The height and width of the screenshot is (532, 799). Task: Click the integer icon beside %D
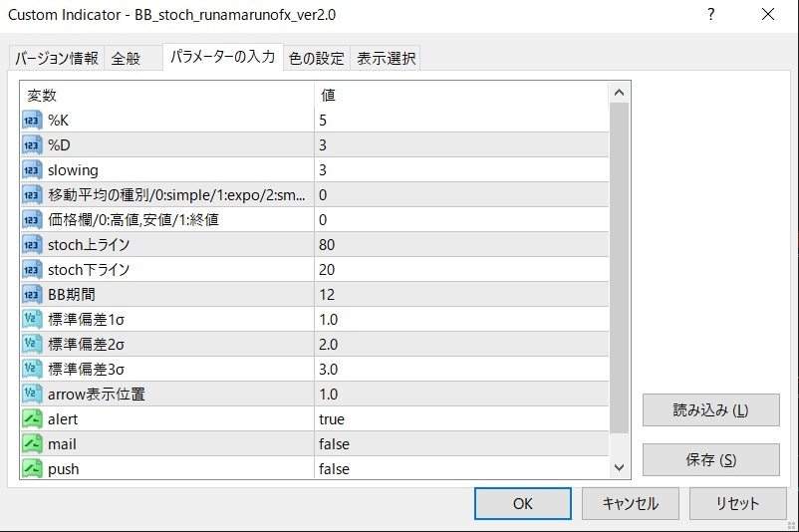click(x=32, y=145)
